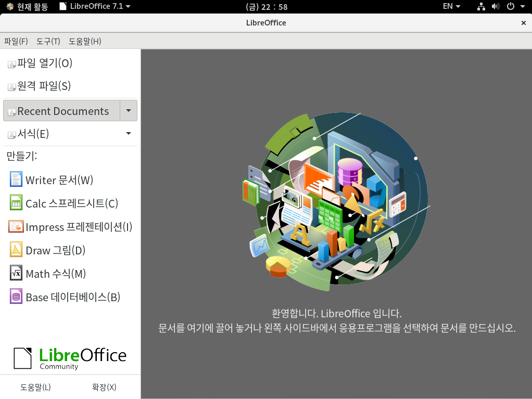Show the Recent Documents list

(x=62, y=110)
